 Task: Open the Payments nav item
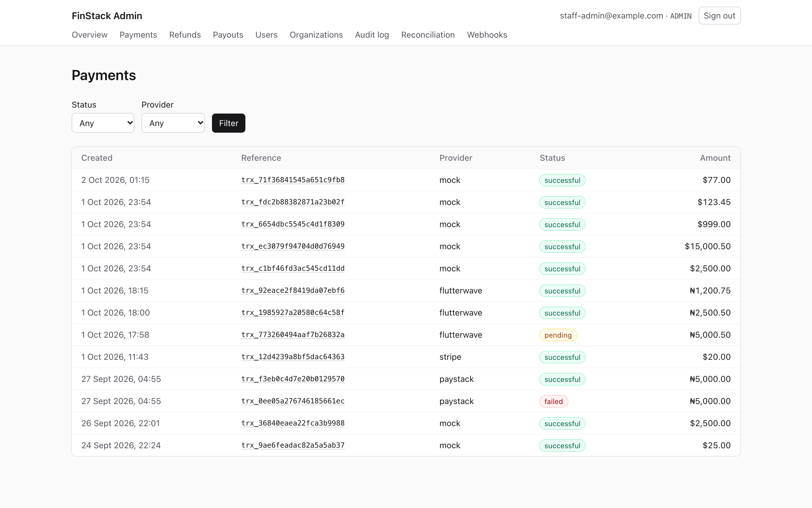pyautogui.click(x=138, y=35)
